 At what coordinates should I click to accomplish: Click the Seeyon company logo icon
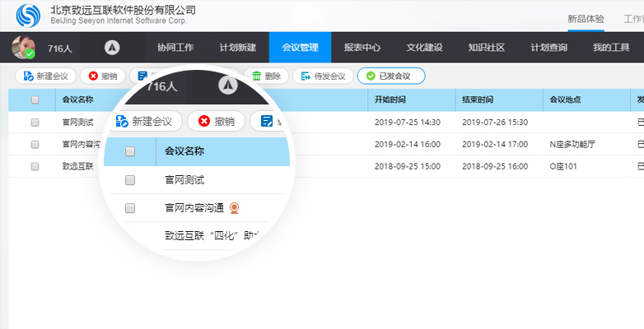pos(28,16)
